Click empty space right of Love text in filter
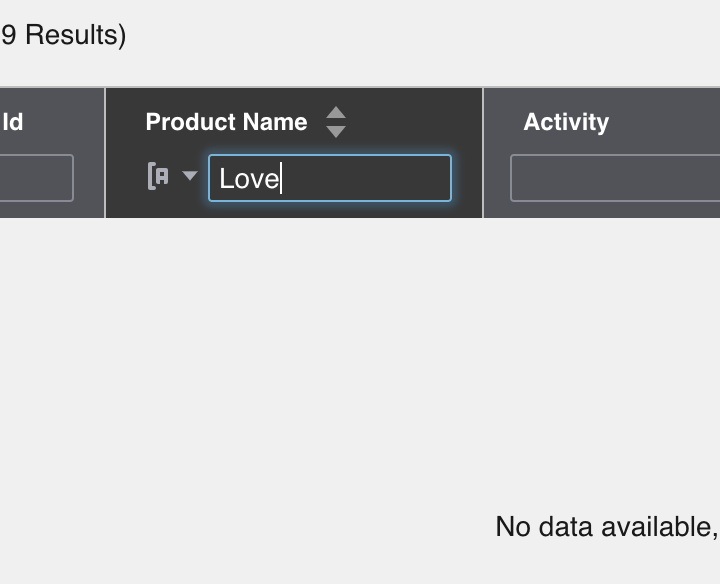Viewport: 720px width, 584px height. 370,178
